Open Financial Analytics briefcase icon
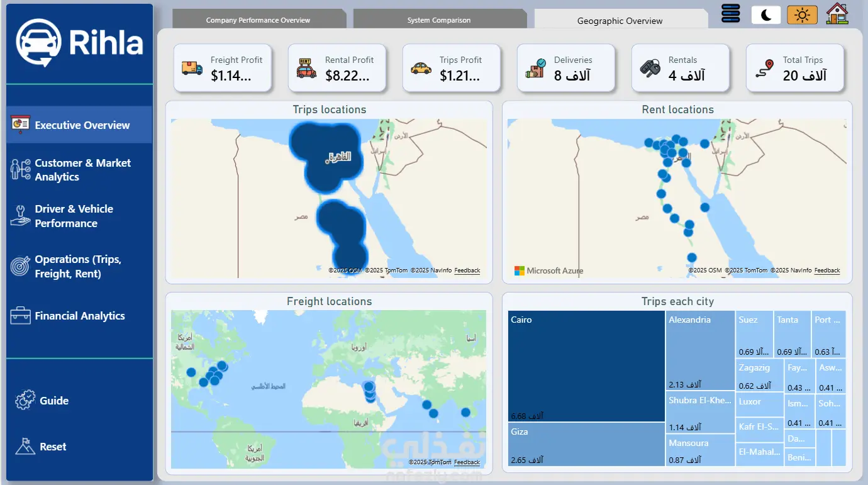Screen dimensions: 868x485 click(20, 316)
